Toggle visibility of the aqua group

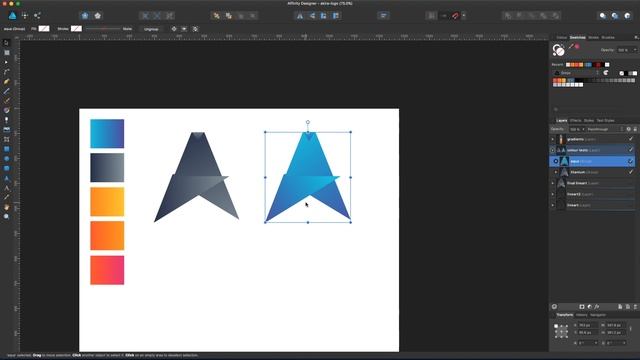tap(631, 161)
